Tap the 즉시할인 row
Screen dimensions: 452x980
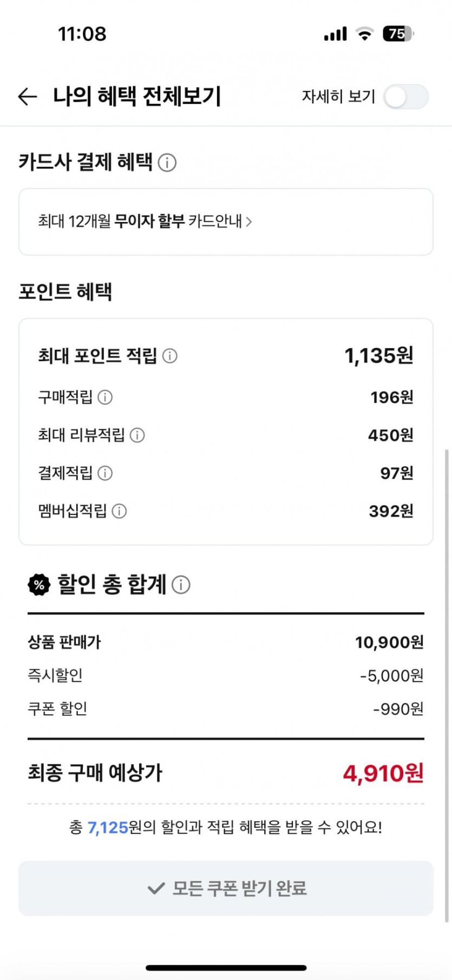pos(226,676)
